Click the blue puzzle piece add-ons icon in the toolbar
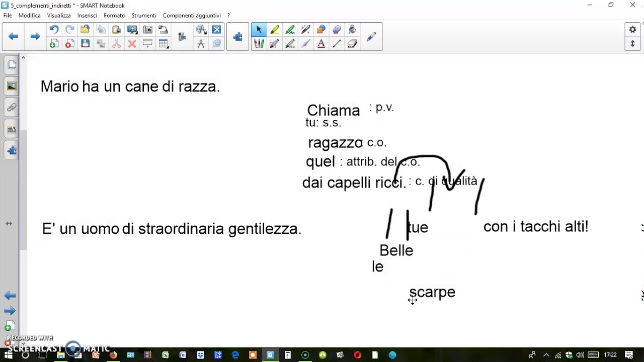Screen dimensions: 644x362 [x=237, y=36]
